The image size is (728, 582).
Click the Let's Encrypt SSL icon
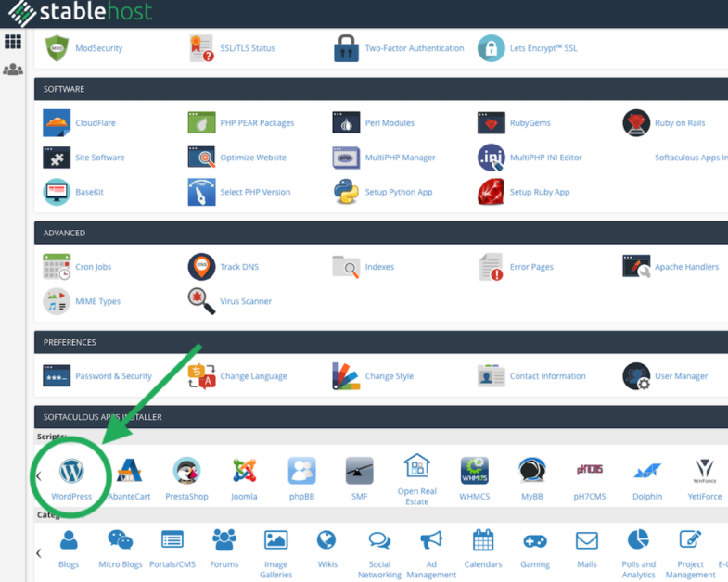tap(491, 48)
